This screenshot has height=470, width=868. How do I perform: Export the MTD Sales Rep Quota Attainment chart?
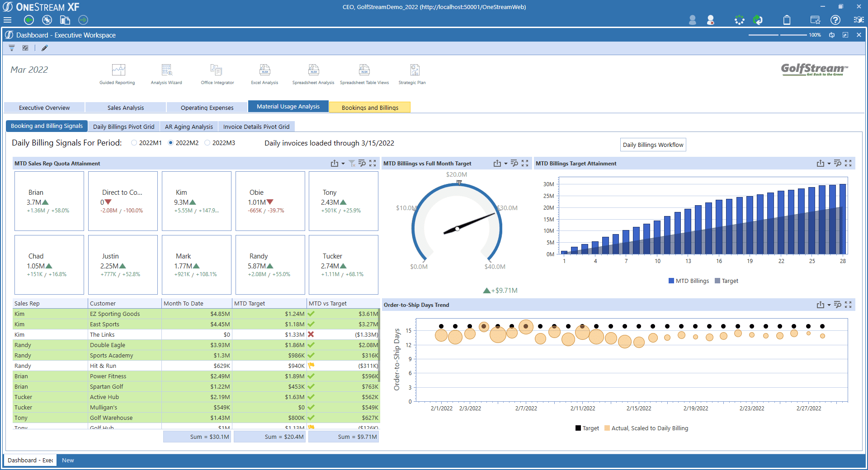point(334,163)
